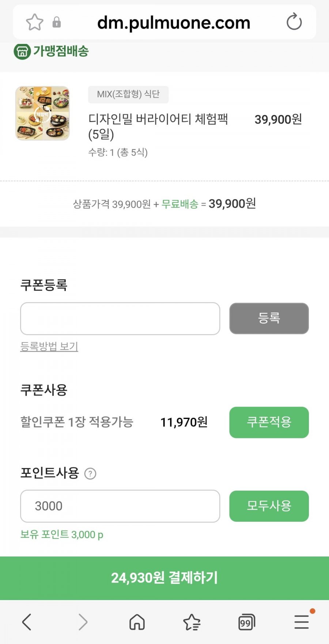
Task: Click the points input showing 3000
Action: pos(120,506)
